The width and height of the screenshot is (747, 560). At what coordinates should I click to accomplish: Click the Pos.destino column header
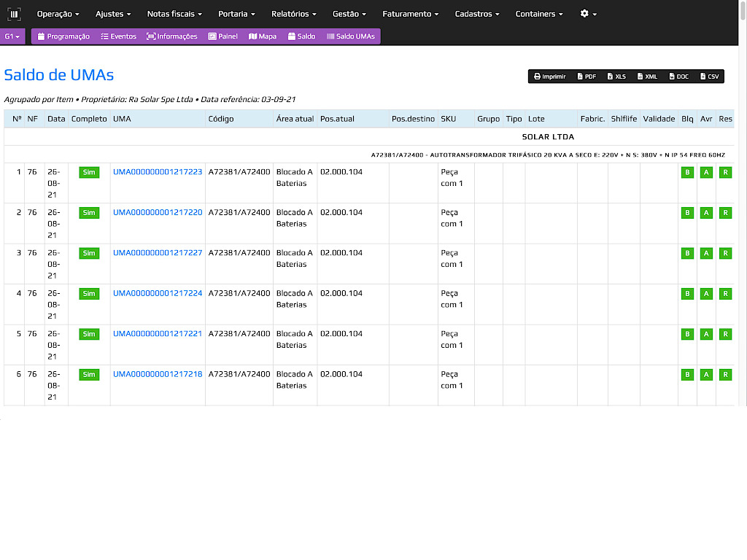tap(413, 119)
